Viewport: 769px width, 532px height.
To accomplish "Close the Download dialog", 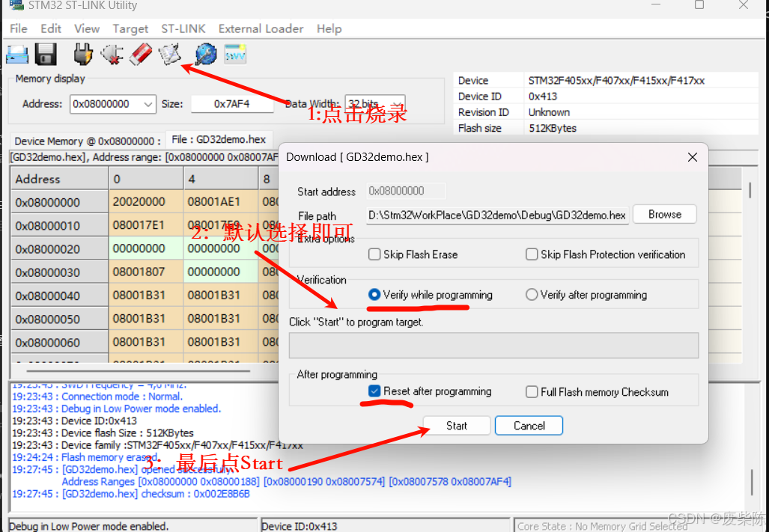I will pyautogui.click(x=692, y=157).
